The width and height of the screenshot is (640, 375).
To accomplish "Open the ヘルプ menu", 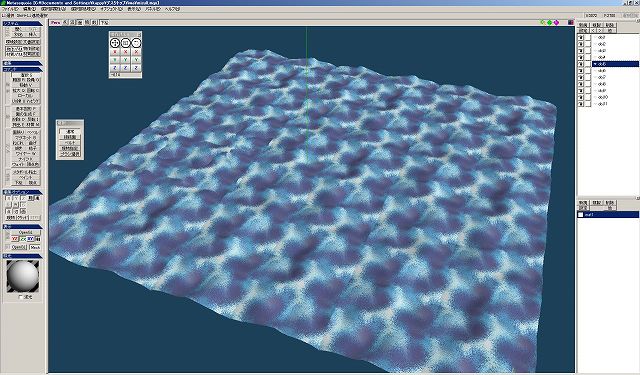I will pyautogui.click(x=172, y=9).
